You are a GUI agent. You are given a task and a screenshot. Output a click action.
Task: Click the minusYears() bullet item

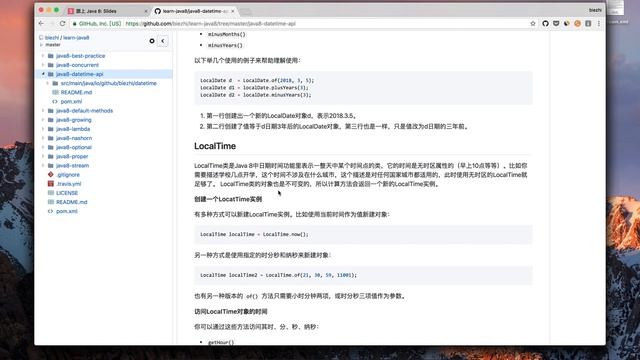(225, 45)
